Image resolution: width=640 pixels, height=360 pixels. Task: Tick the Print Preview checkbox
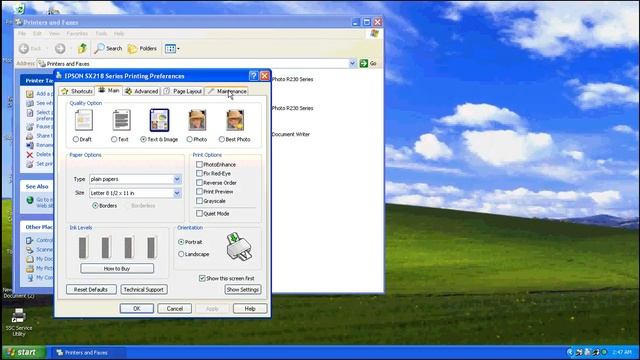199,191
